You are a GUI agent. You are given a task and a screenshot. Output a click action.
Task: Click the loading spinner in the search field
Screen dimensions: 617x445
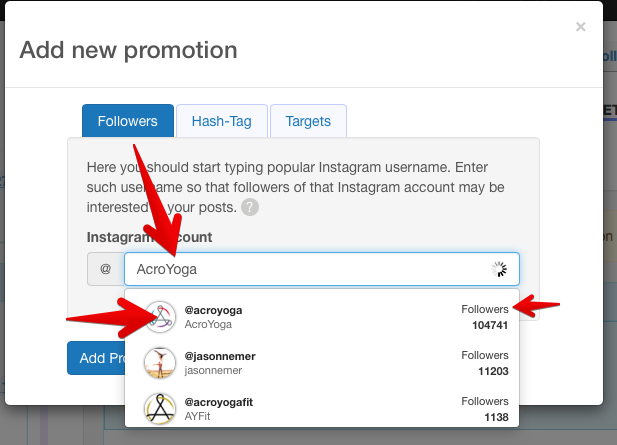coord(499,269)
